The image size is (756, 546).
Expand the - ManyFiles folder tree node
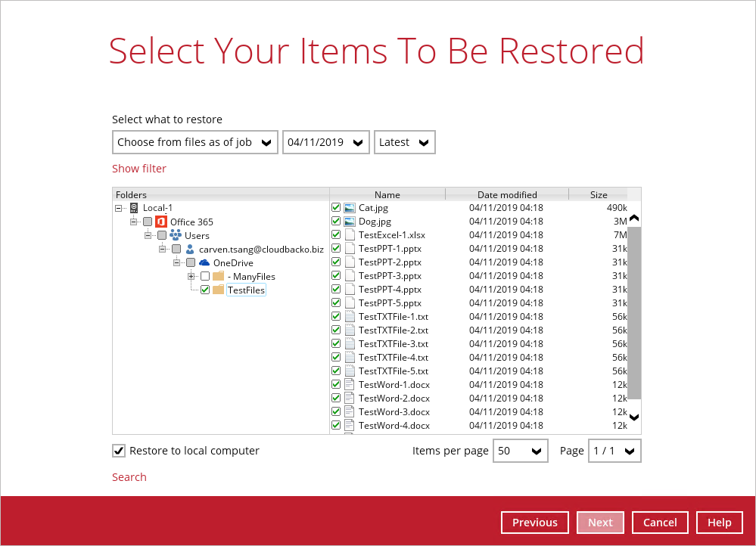(191, 276)
